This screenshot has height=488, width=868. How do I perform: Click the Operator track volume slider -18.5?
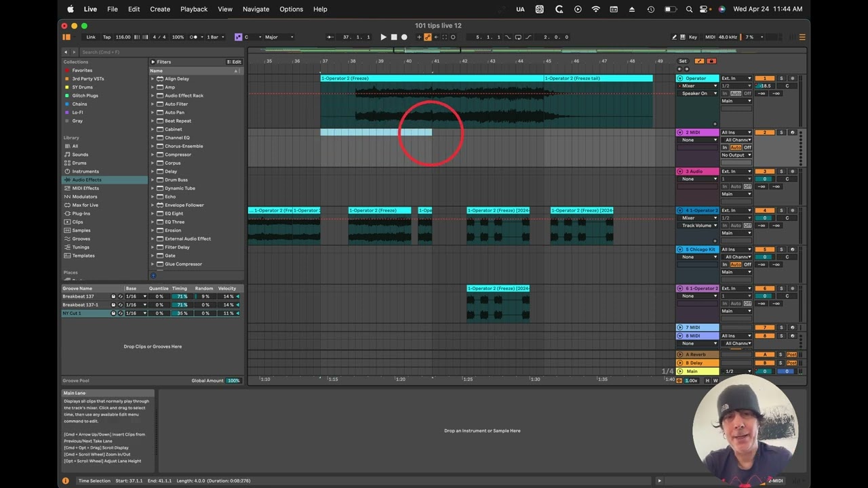tap(765, 86)
